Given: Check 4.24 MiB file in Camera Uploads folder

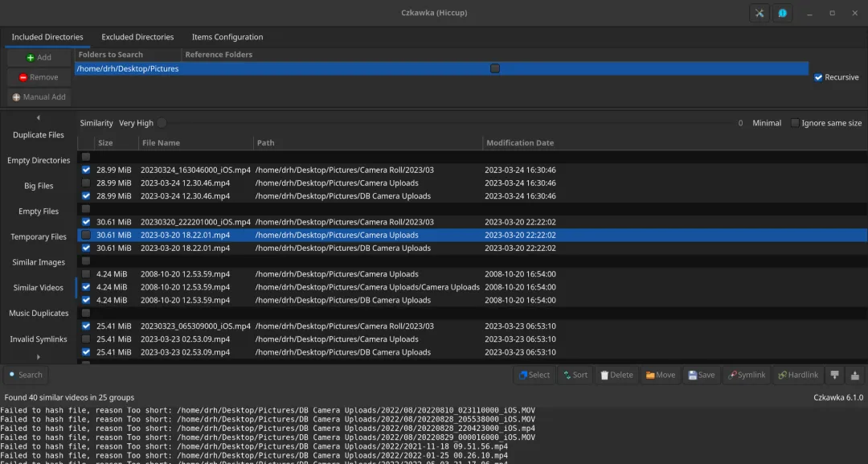Looking at the screenshot, I should pyautogui.click(x=86, y=274).
